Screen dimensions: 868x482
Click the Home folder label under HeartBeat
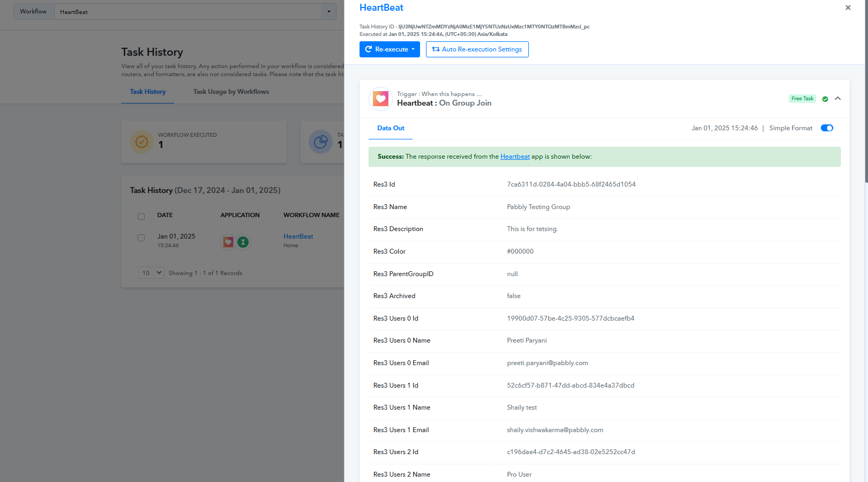pos(291,246)
